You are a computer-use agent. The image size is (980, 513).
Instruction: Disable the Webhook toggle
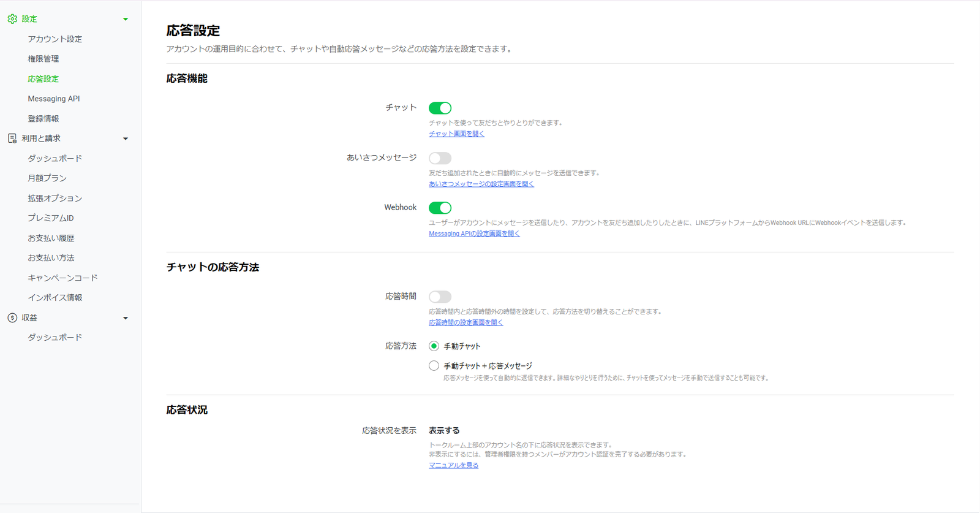440,208
